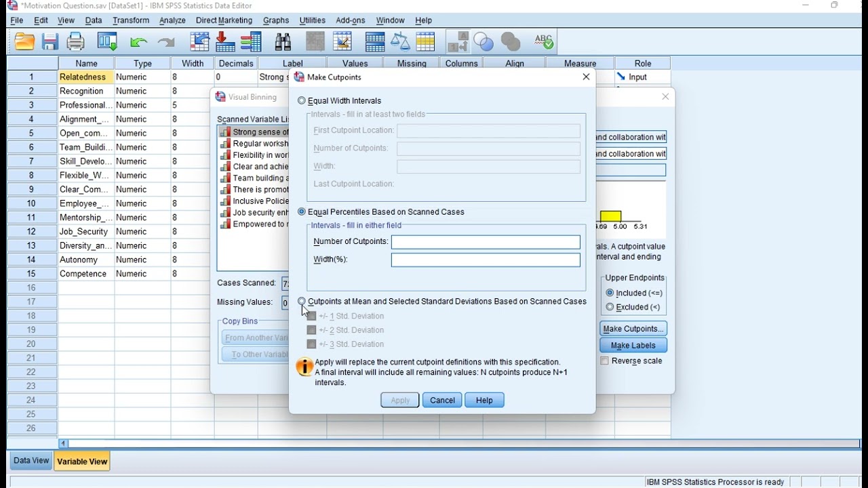Recall recently used dialogs icon
868x488 pixels.
[x=108, y=42]
